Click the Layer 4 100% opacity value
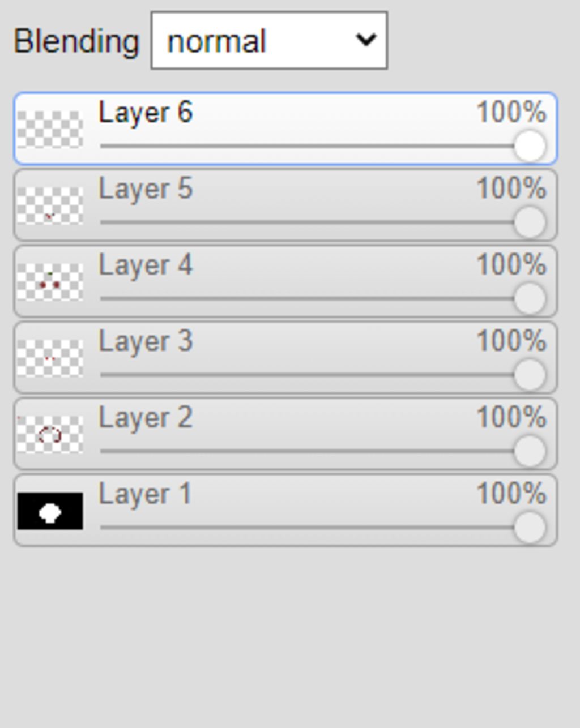Screen dimensions: 580x728 tap(511, 264)
